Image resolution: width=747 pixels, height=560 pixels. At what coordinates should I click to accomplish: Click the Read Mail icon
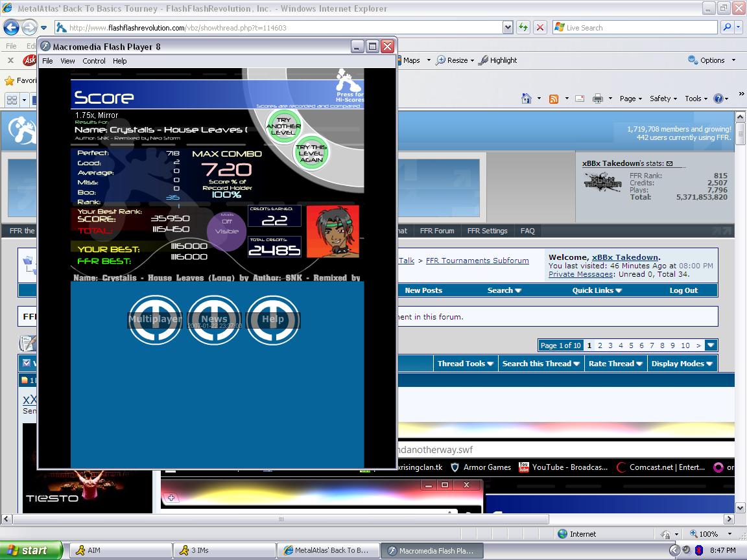[x=580, y=99]
